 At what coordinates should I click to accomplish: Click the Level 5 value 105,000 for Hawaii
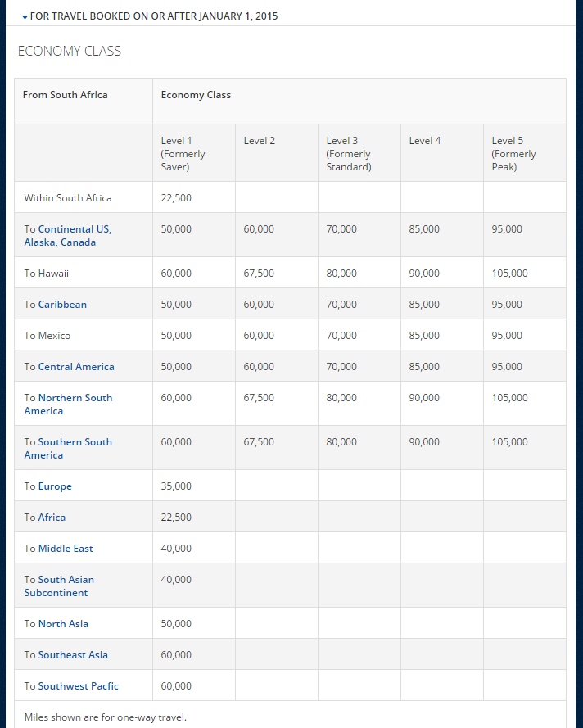[x=509, y=274]
